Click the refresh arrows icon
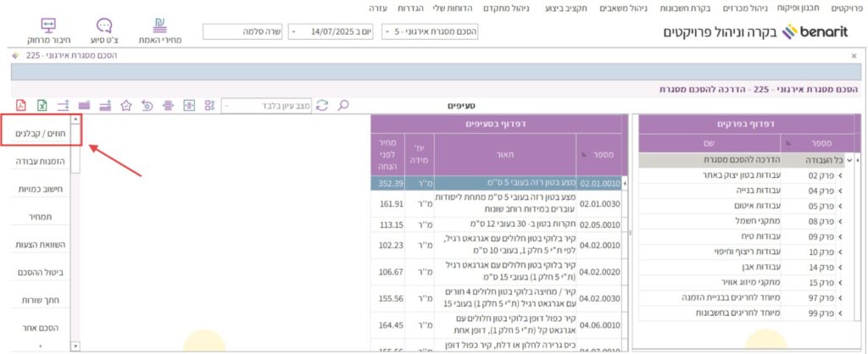Screen dimensions: 868x354 click(322, 105)
